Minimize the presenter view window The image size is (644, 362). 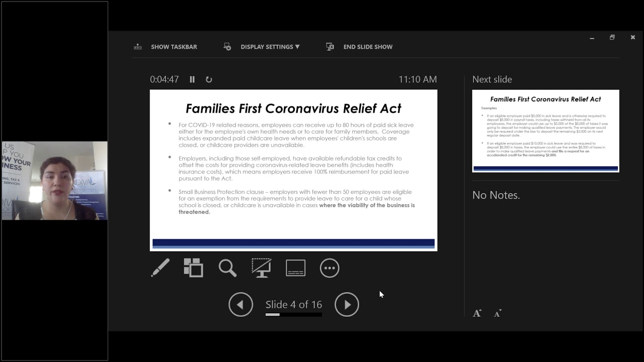click(592, 38)
